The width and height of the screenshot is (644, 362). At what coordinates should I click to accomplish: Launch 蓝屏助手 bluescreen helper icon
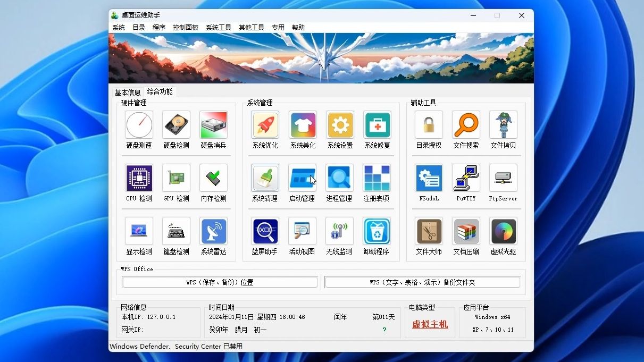tap(265, 231)
